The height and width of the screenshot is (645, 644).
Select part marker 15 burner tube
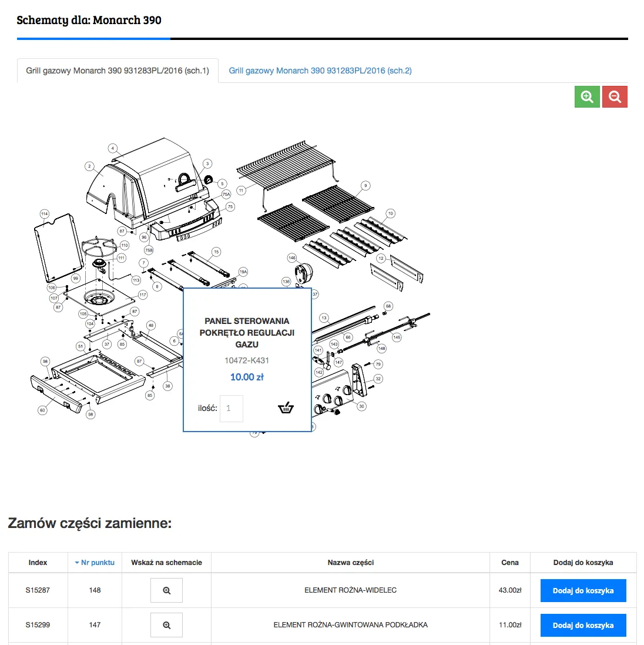(216, 252)
